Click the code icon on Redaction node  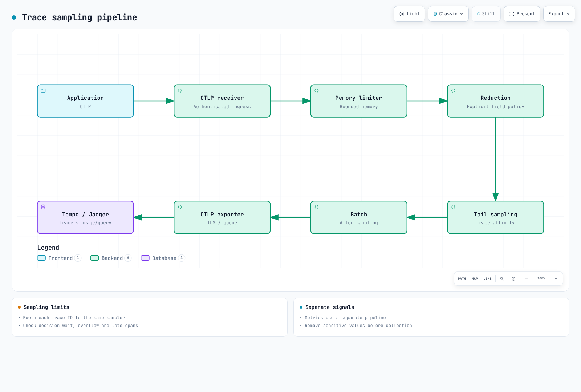pos(453,90)
